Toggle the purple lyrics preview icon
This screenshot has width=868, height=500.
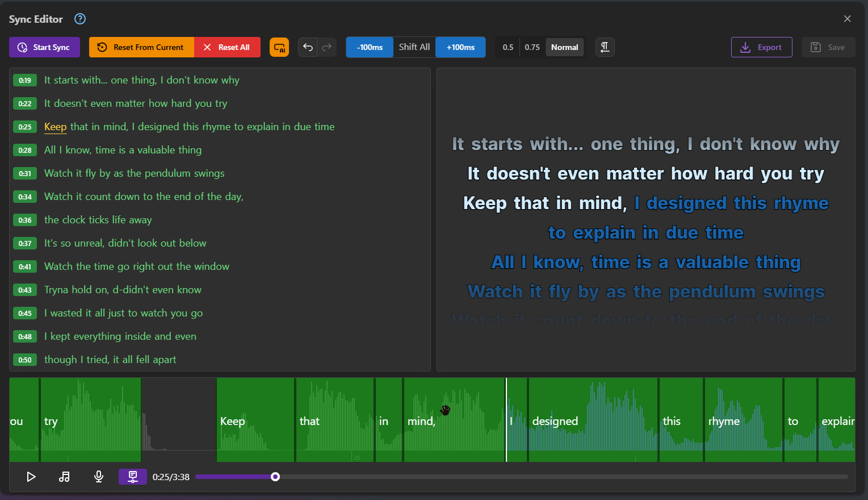click(x=133, y=477)
